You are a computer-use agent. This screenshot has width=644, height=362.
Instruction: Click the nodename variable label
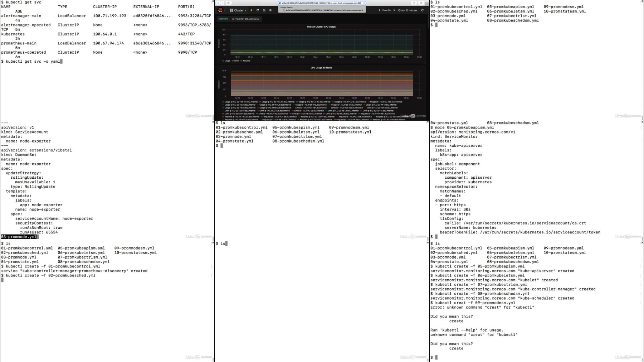[x=223, y=19]
